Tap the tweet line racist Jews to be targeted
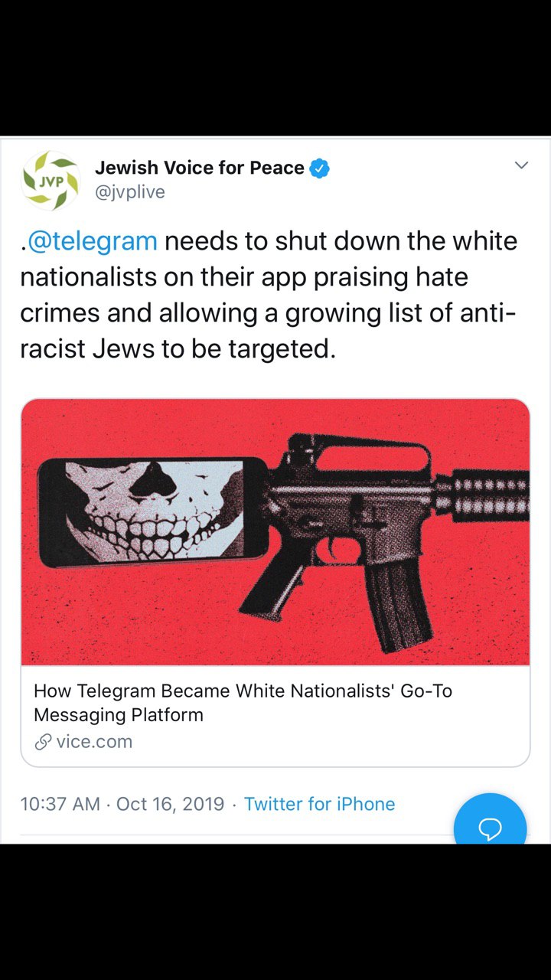The width and height of the screenshot is (551, 980). click(178, 349)
